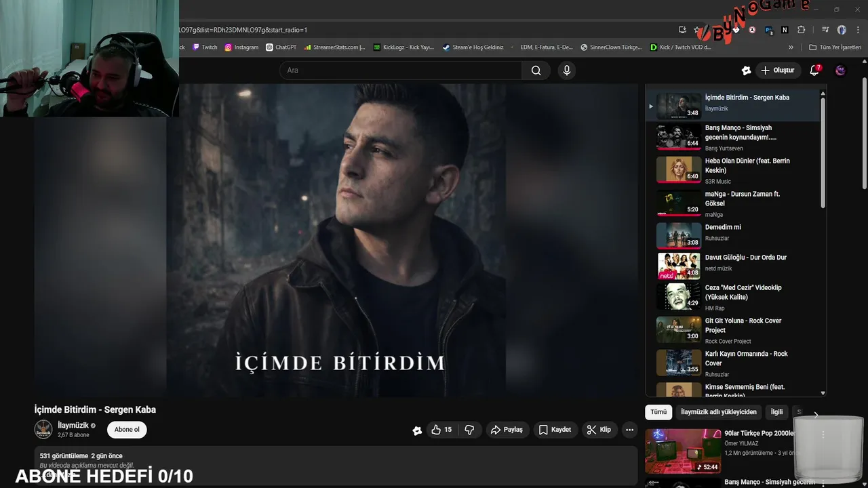Show more bookmarks with the double chevron
Viewport: 868px width, 488px height.
click(791, 47)
